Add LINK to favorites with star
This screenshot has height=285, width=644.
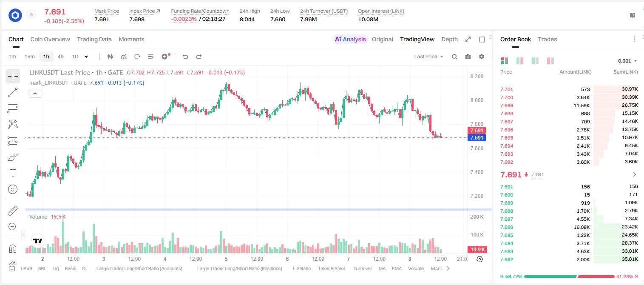pos(31,15)
